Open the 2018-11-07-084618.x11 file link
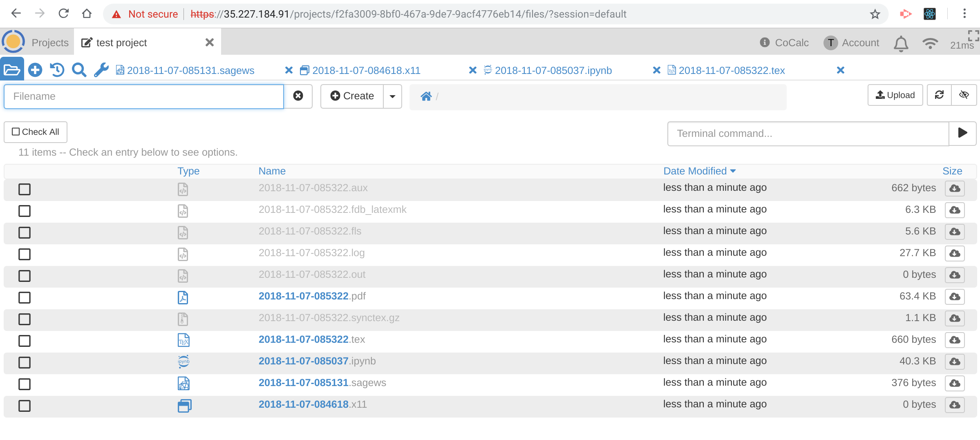 pos(313,404)
